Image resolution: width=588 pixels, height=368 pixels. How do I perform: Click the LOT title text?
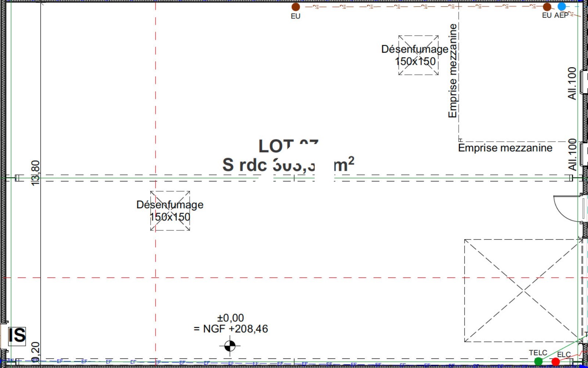click(288, 146)
